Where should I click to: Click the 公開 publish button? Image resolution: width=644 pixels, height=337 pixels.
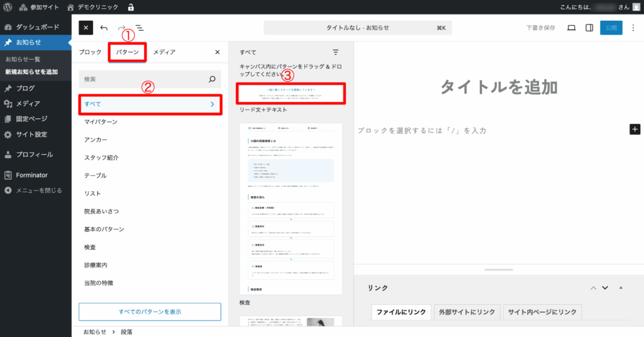point(610,28)
